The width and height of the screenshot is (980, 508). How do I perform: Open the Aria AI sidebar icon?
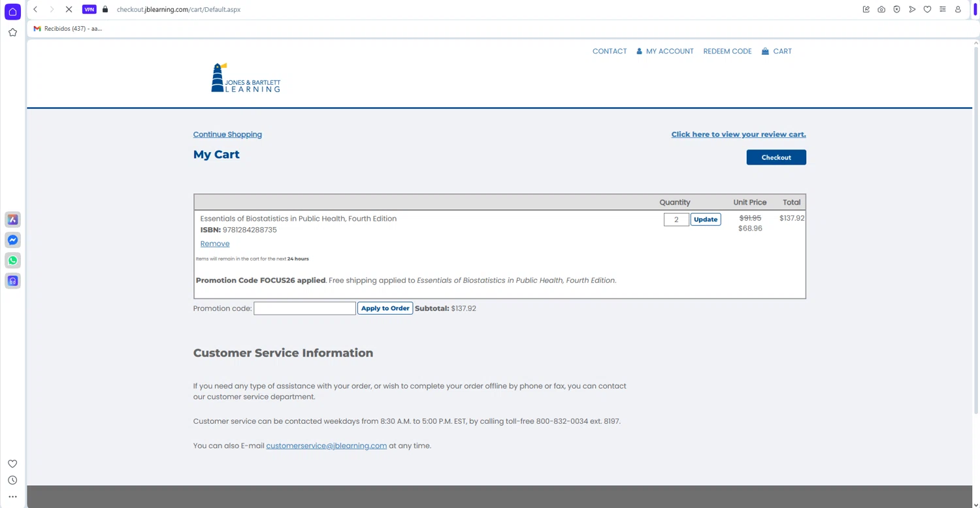[x=12, y=219]
